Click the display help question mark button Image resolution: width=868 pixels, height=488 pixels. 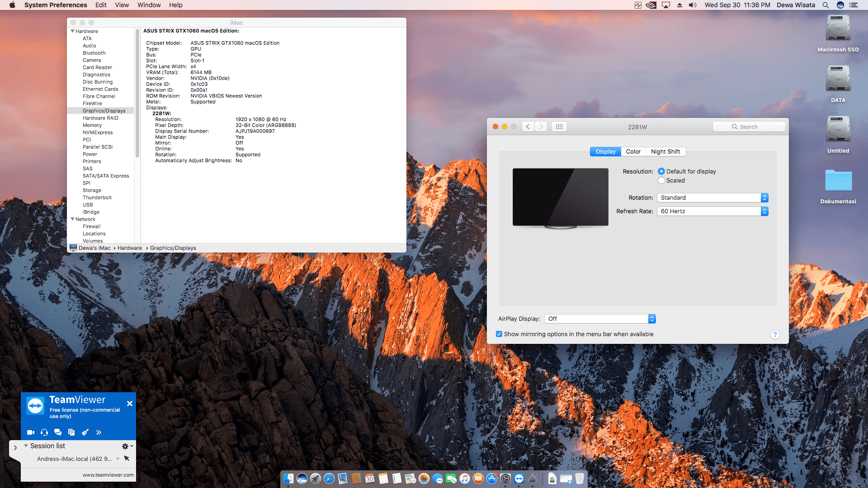tap(775, 334)
